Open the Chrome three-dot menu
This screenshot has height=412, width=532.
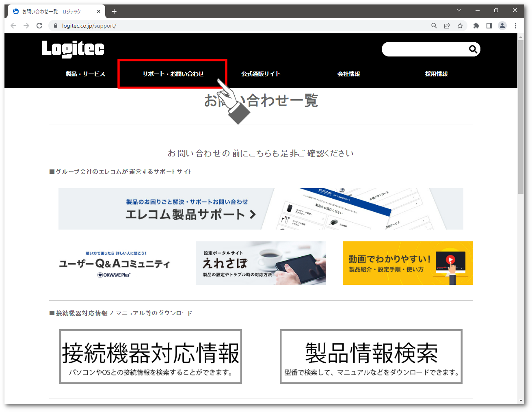tap(515, 26)
